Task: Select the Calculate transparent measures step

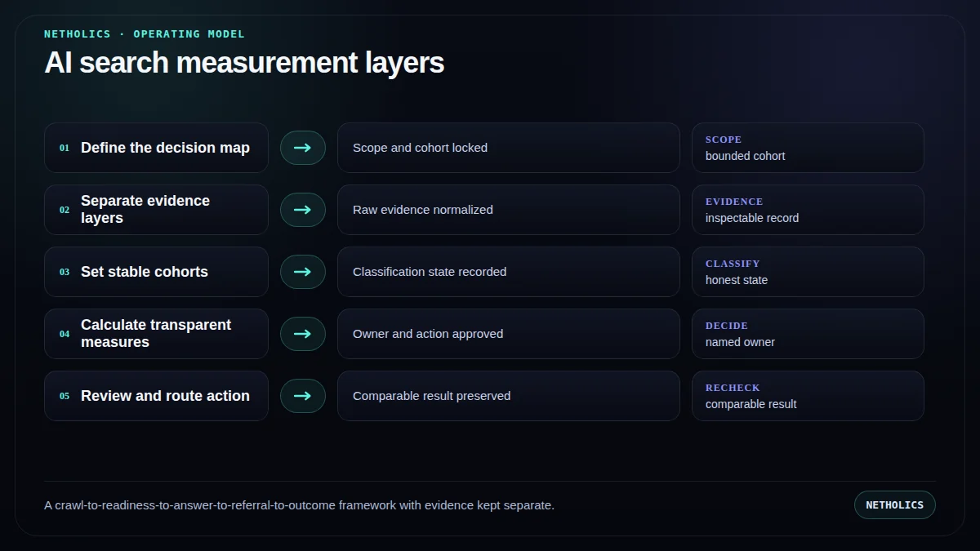Action: pyautogui.click(x=156, y=334)
